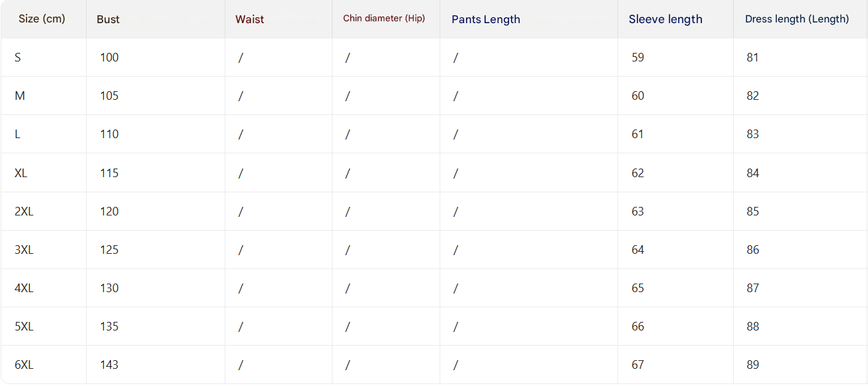868x386 pixels.
Task: Select dress length value 85
Action: point(752,212)
